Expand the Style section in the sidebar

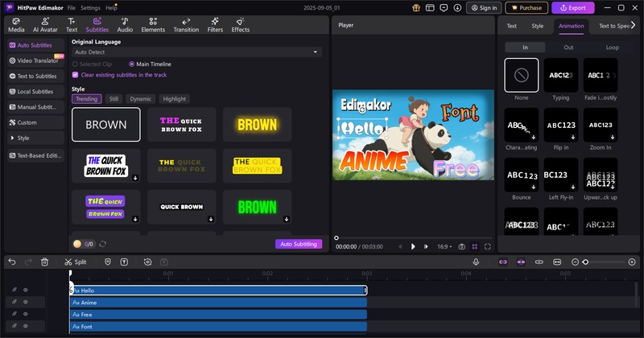point(35,138)
